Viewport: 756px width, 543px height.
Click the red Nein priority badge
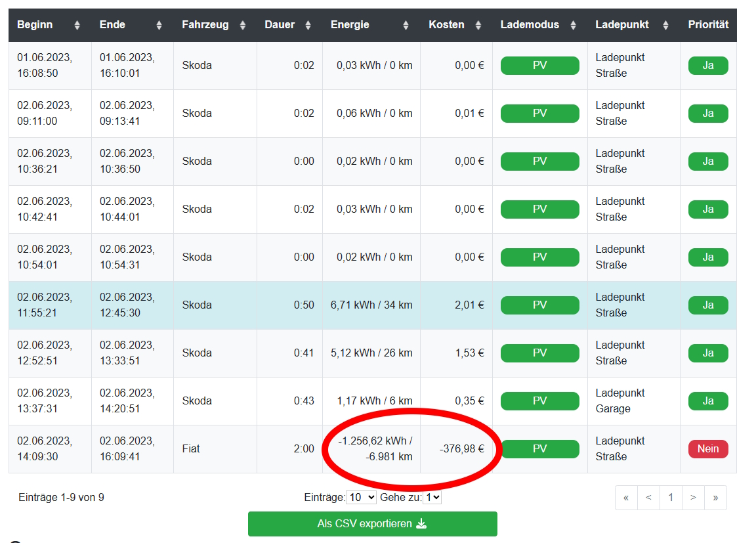pos(708,449)
